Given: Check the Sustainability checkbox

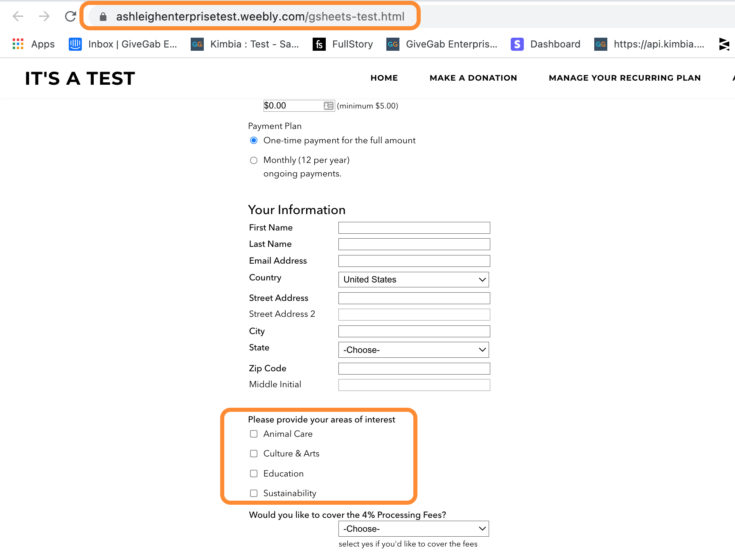Looking at the screenshot, I should (254, 493).
